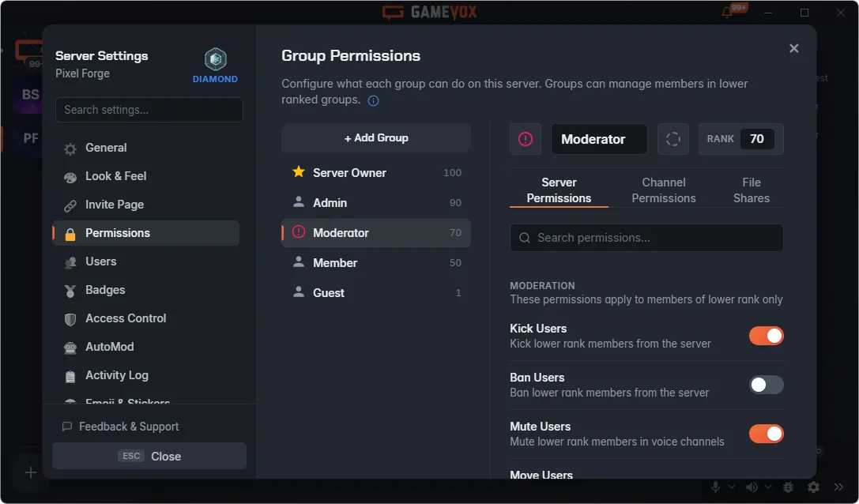
Task: Select the Member group row
Action: [x=376, y=263]
